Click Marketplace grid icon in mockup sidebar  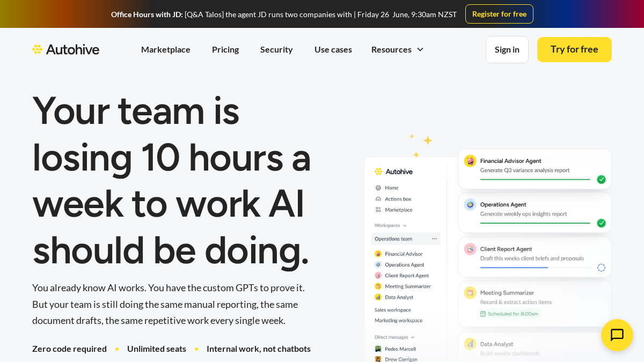click(x=378, y=210)
